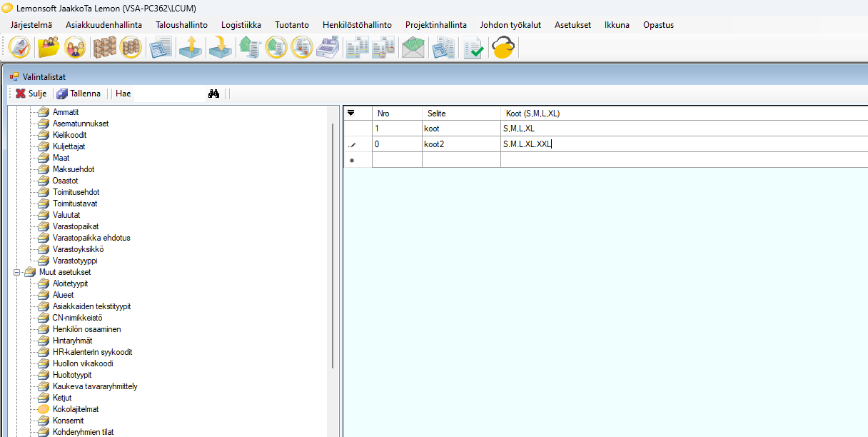Screen dimensions: 868x437
Task: Open the yellow folder with people icon
Action: 49,49
